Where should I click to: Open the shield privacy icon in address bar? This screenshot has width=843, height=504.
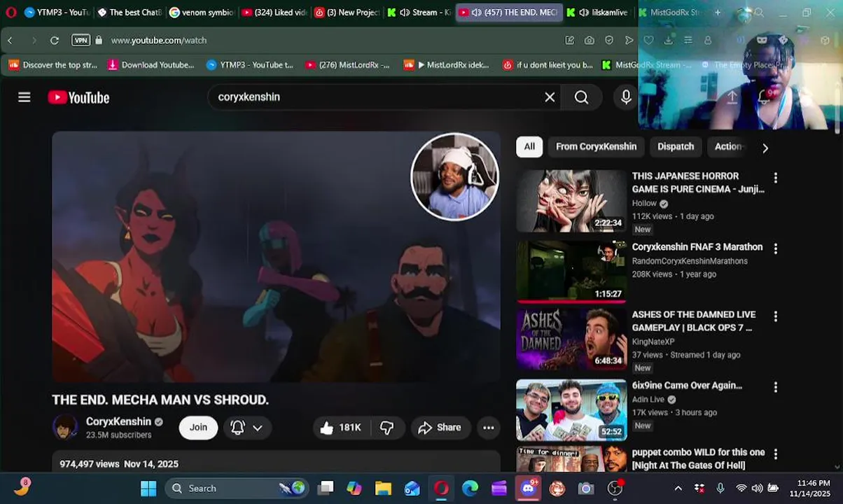(x=609, y=41)
